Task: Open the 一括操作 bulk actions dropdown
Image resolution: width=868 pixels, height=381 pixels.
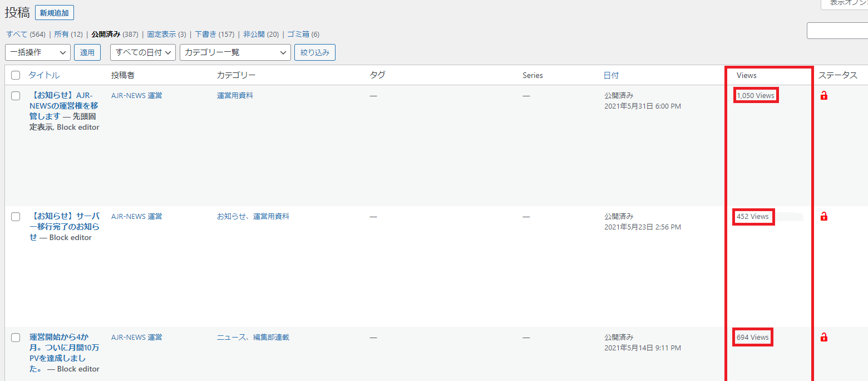Action: (38, 52)
